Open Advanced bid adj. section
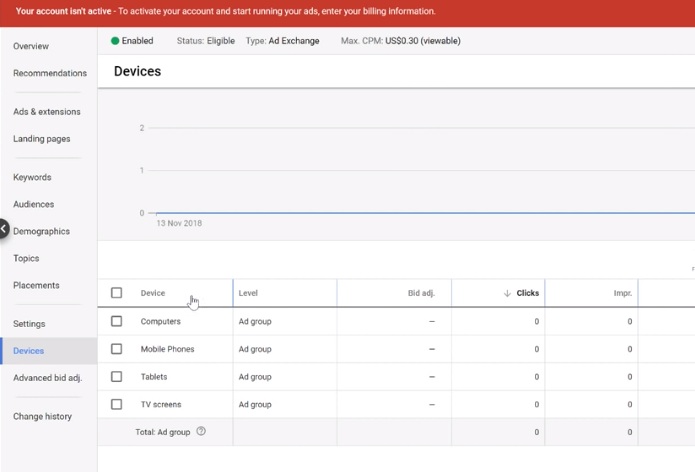 47,378
